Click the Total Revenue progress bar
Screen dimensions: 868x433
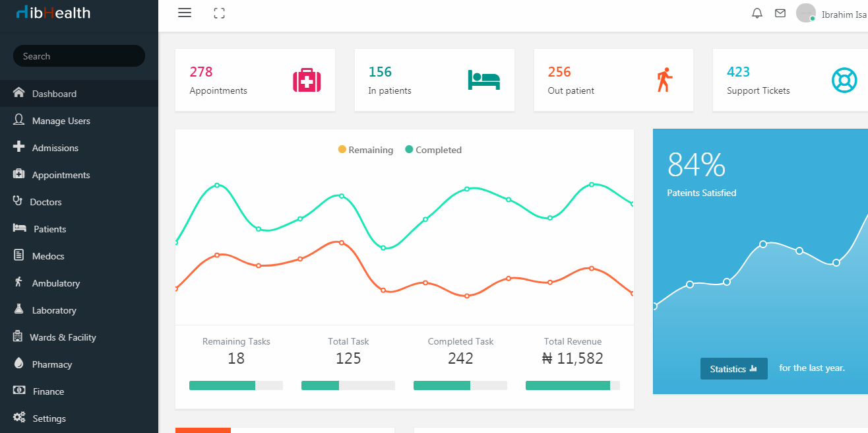click(573, 385)
